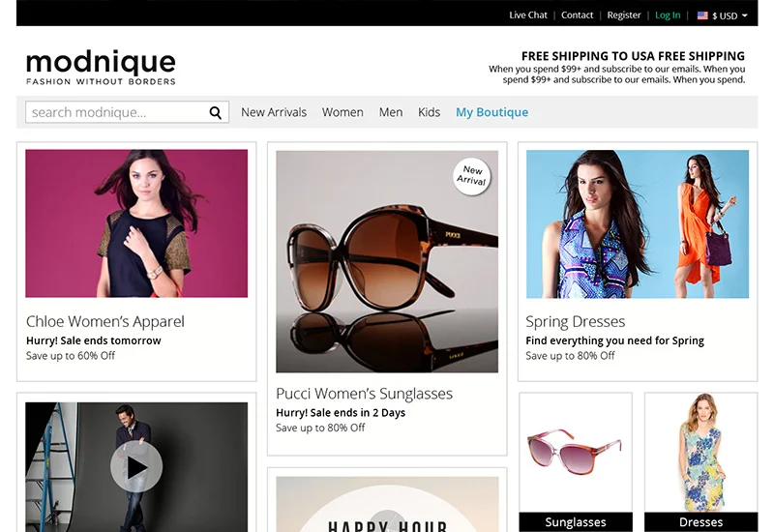Open the Pucci sunglasses product image
This screenshot has width=774, height=532.
click(387, 261)
